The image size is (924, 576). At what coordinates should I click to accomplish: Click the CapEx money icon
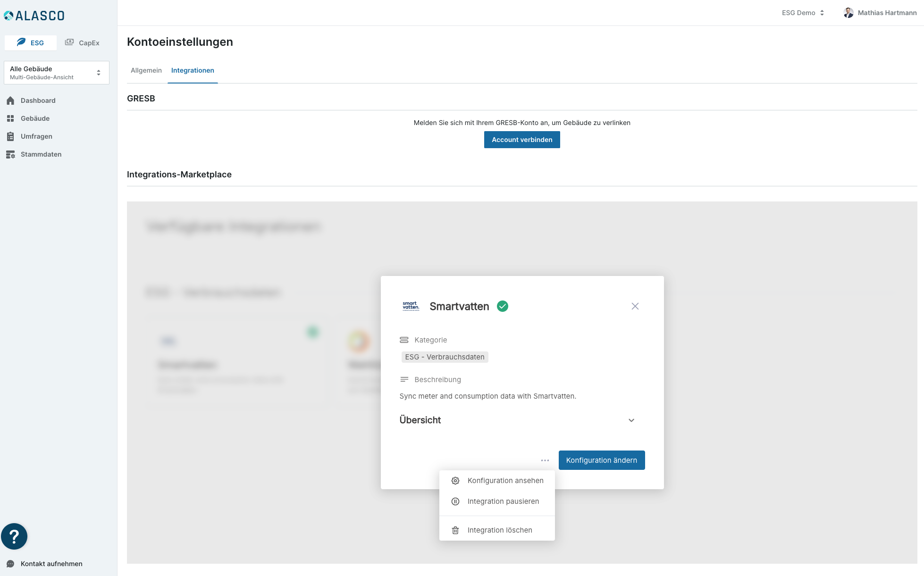[69, 42]
